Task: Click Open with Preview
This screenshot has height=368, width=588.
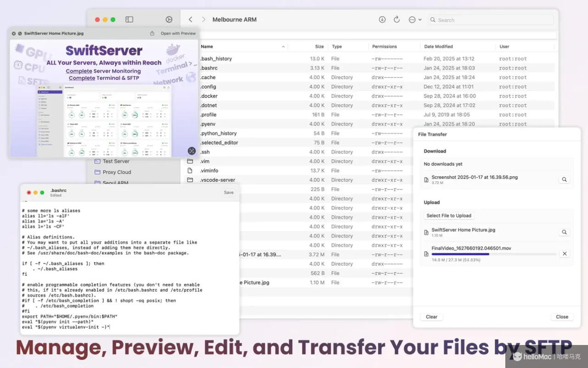Action: click(178, 34)
